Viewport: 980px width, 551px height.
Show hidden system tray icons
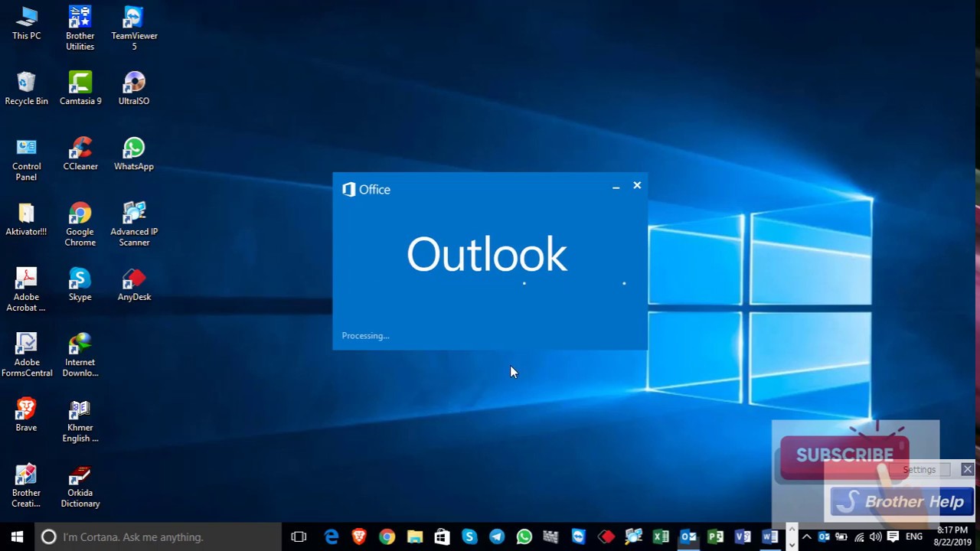click(x=806, y=537)
